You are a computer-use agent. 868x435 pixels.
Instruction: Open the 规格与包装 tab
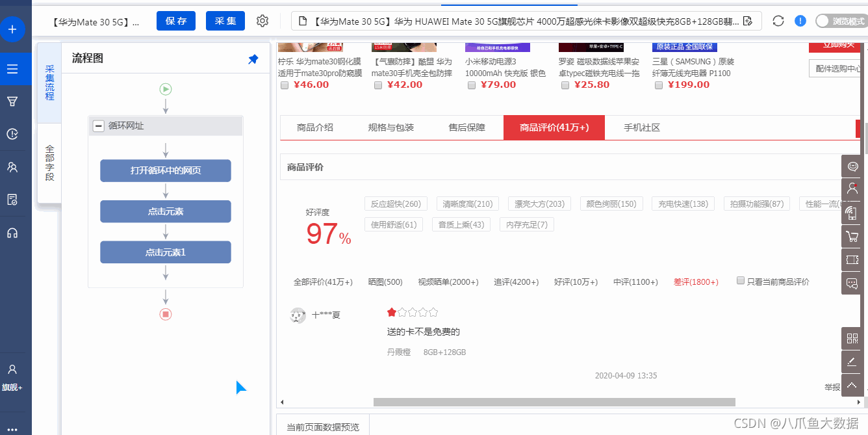click(x=391, y=127)
